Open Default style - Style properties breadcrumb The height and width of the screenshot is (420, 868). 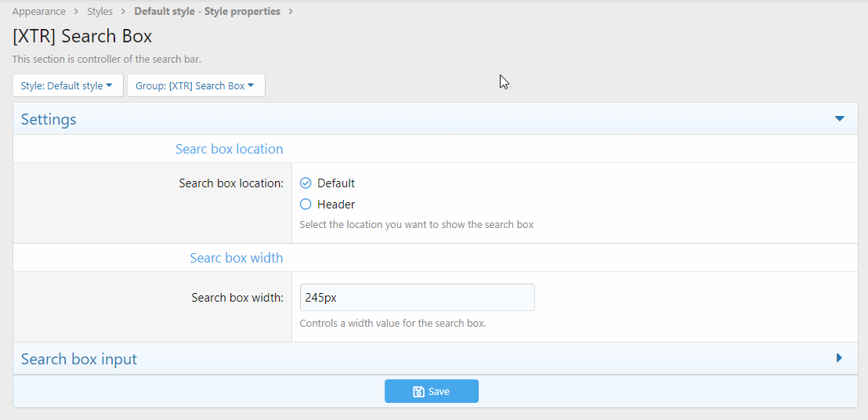(x=207, y=12)
